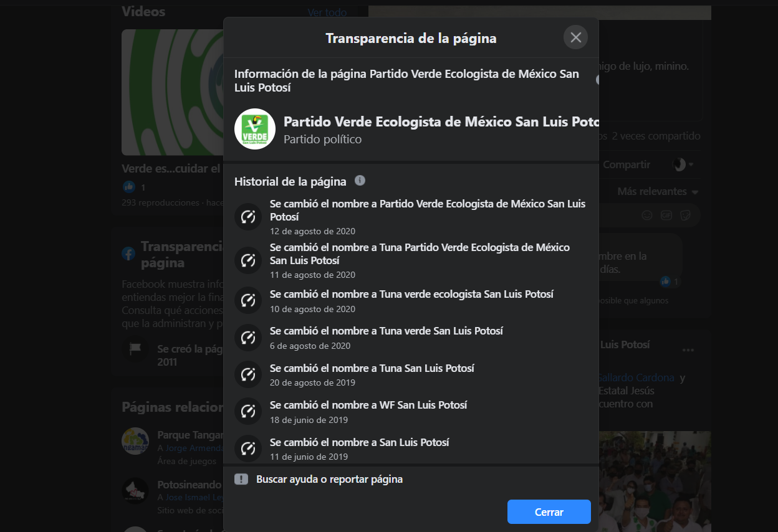This screenshot has height=532, width=778.
Task: Click the Facebook logo in Transparencia section
Action: pos(128,254)
